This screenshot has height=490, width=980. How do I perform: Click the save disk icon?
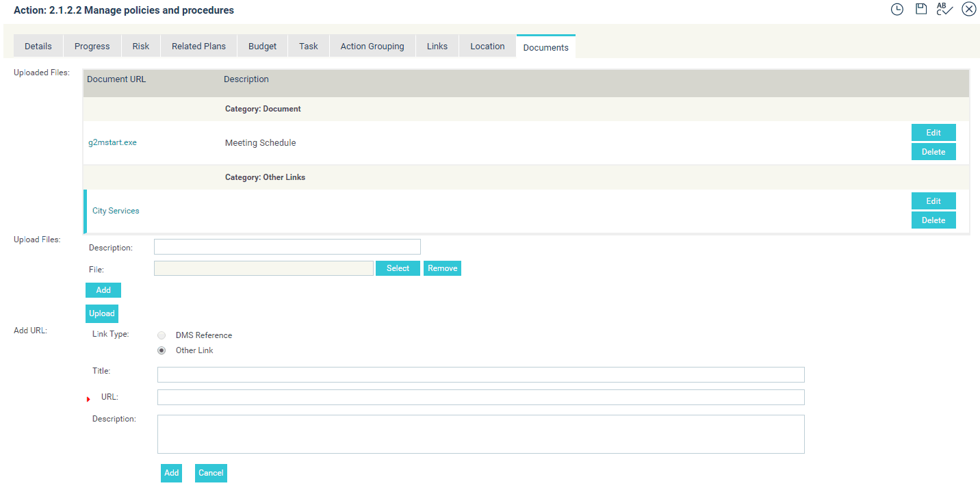coord(921,9)
